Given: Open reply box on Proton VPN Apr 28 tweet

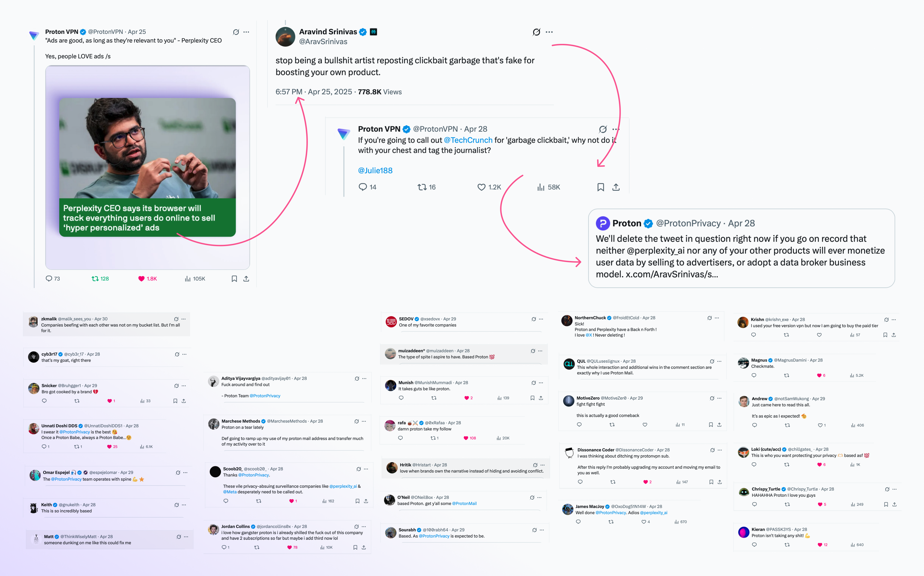Looking at the screenshot, I should 363,187.
